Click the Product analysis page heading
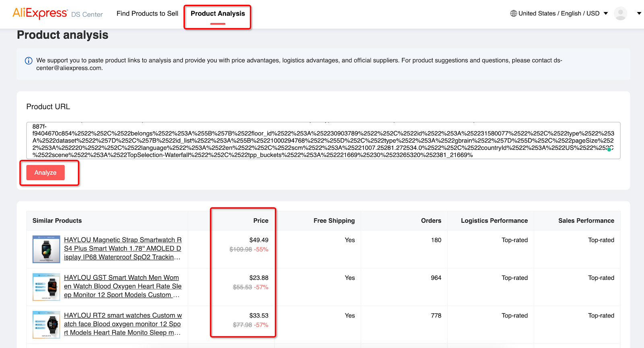Image resolution: width=644 pixels, height=348 pixels. [63, 35]
